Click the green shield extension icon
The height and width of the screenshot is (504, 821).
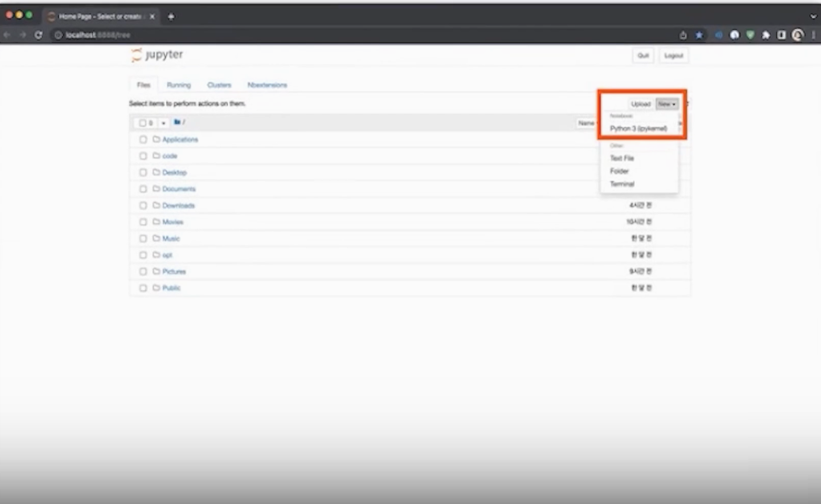751,35
